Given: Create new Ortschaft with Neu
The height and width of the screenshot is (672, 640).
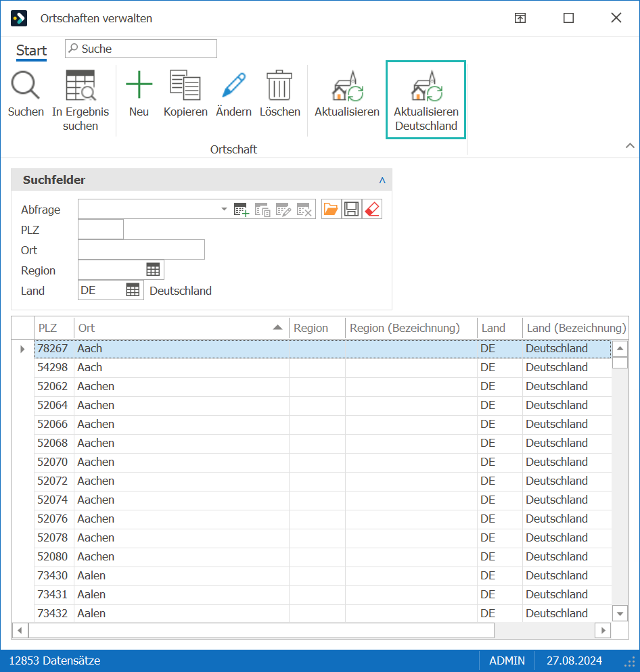Looking at the screenshot, I should [139, 85].
